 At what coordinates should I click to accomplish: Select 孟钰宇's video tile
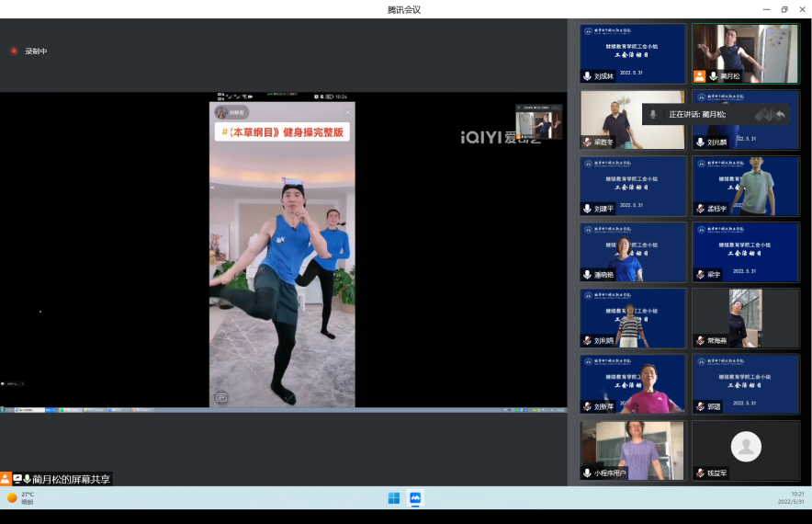(745, 185)
